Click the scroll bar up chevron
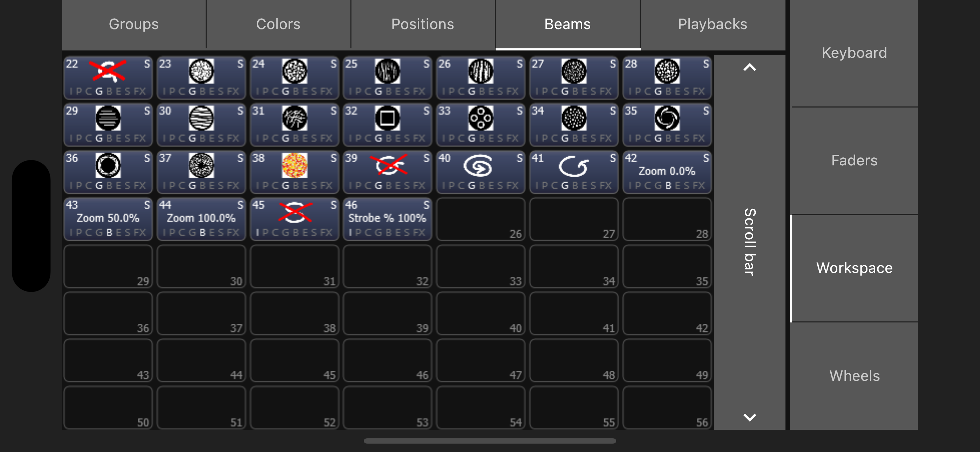Screen dimensions: 980x452 pos(749,68)
